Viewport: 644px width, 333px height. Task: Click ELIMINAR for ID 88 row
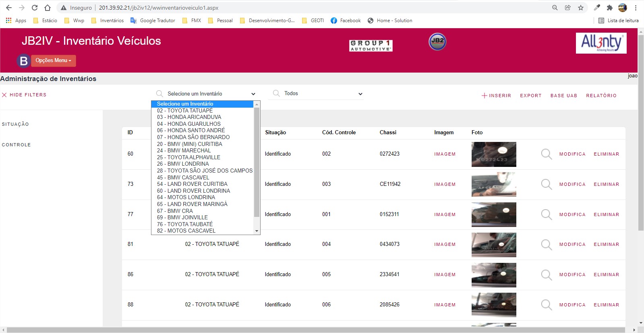pos(607,305)
